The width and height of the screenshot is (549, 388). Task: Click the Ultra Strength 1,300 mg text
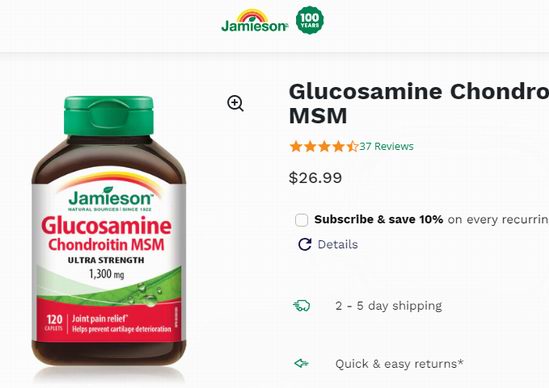tap(106, 268)
